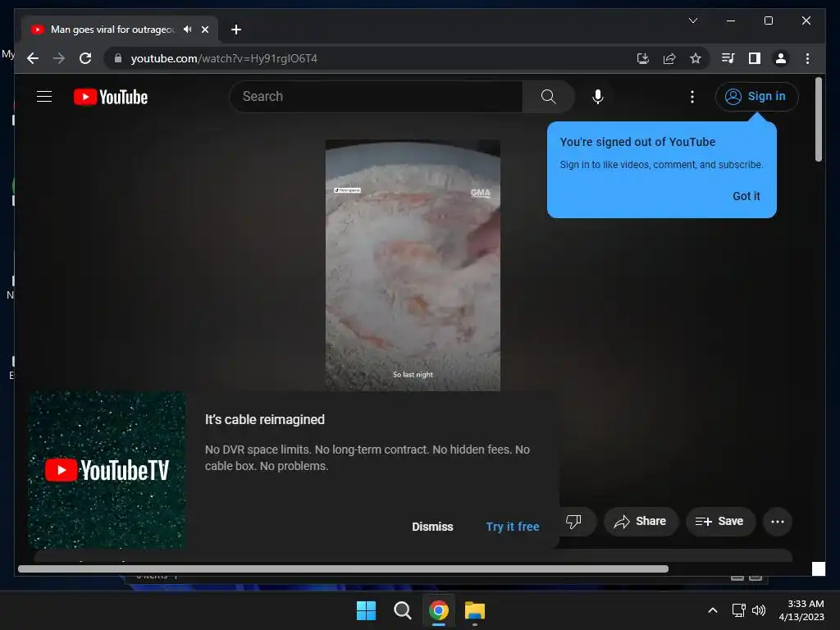
Task: Open media controls in Chrome toolbar
Action: pyautogui.click(x=728, y=58)
